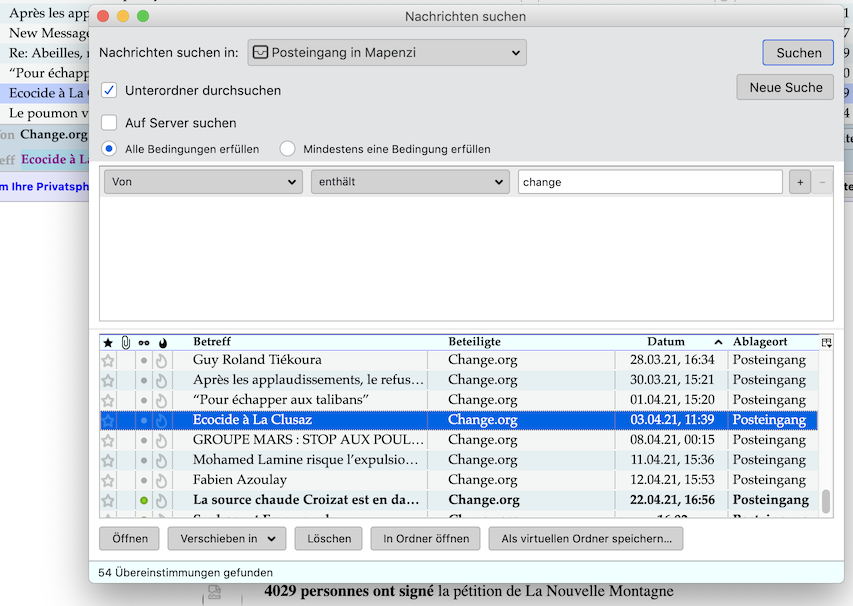Uncheck 'Unterordner durchsuchen' checkbox
This screenshot has height=606, width=853.
[110, 90]
